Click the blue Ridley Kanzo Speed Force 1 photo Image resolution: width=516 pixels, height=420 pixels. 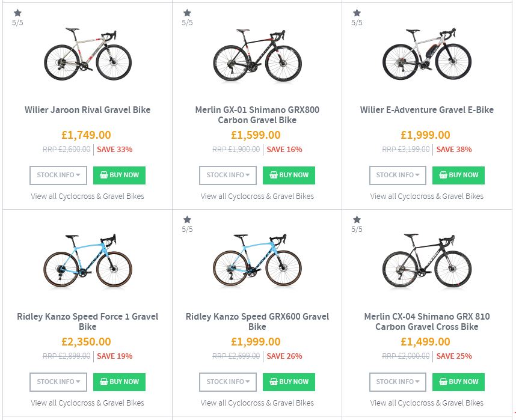click(88, 261)
